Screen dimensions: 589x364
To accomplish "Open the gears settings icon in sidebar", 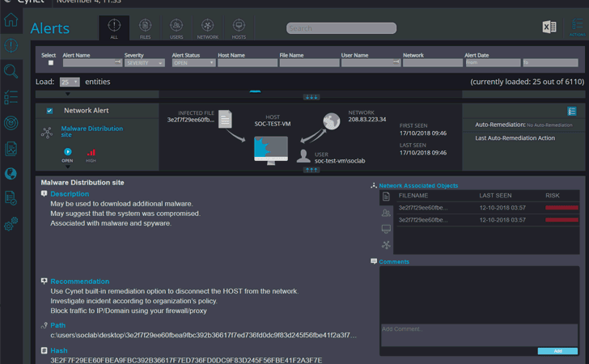I will point(11,224).
